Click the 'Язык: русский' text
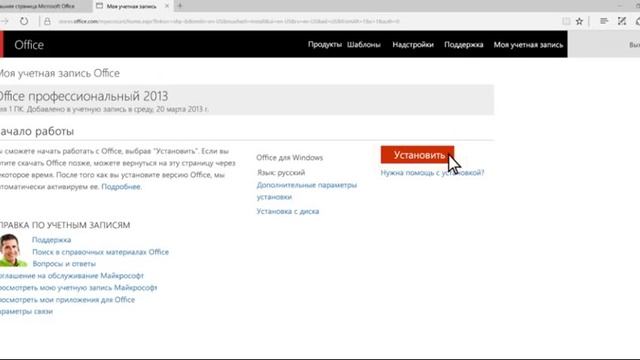 pyautogui.click(x=281, y=172)
